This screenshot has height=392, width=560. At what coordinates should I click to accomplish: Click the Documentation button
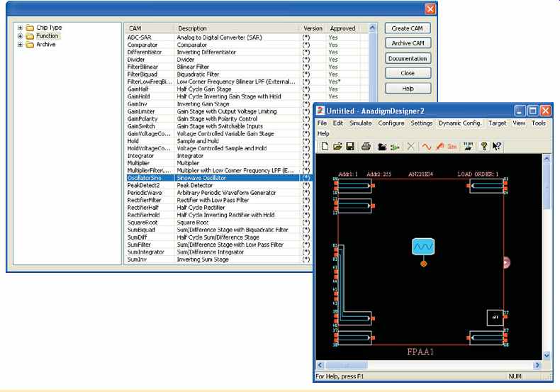tap(408, 58)
